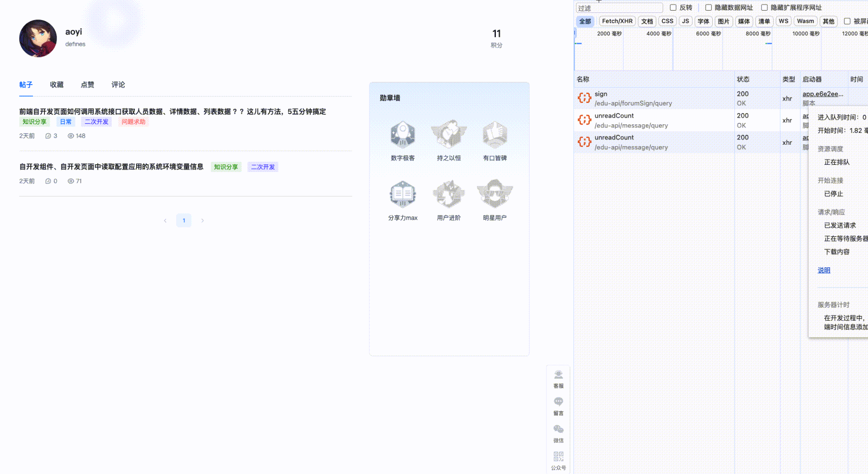Open the 持之以恒 badge icon
Image resolution: width=868 pixels, height=474 pixels.
[449, 135]
